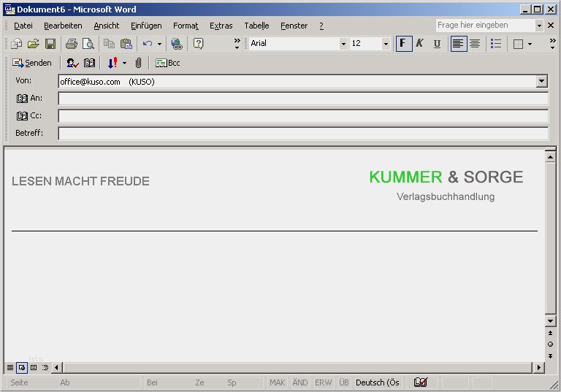
Task: Click horizontal scrollbar left arrow
Action: (x=56, y=367)
